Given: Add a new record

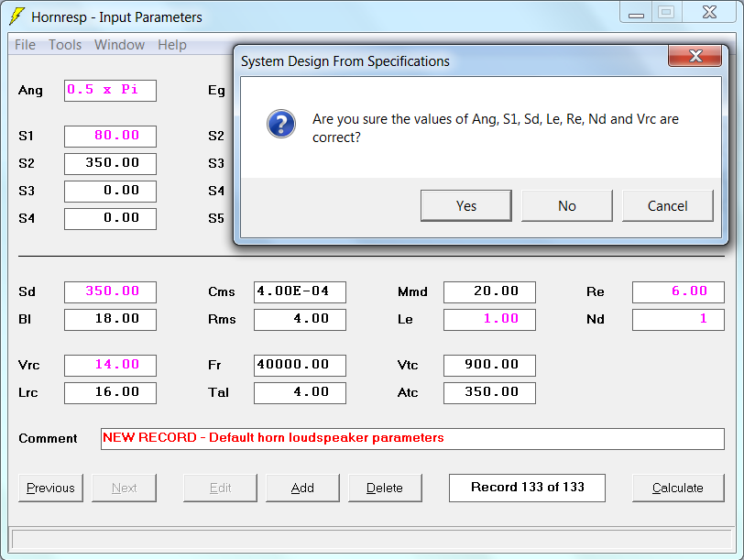Looking at the screenshot, I should pyautogui.click(x=302, y=488).
